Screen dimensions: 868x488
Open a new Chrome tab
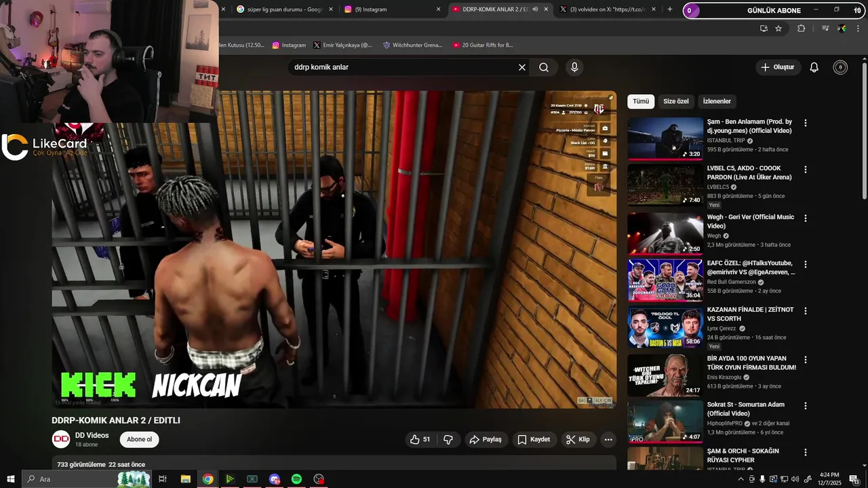670,9
